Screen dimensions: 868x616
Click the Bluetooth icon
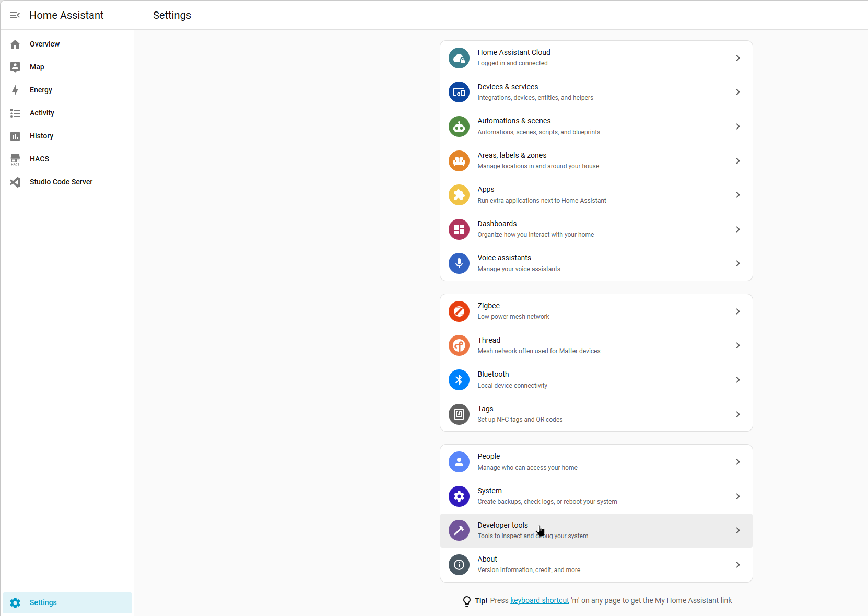pos(459,380)
